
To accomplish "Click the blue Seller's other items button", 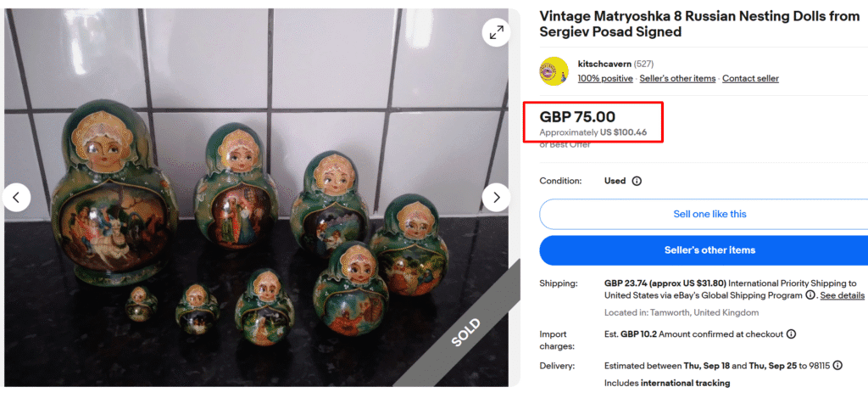I will pos(709,250).
